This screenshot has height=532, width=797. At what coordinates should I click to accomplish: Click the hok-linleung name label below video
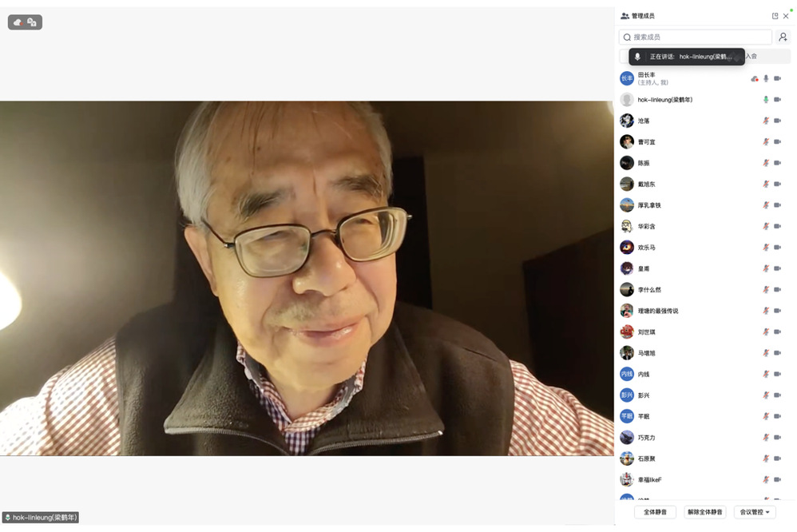coord(41,518)
